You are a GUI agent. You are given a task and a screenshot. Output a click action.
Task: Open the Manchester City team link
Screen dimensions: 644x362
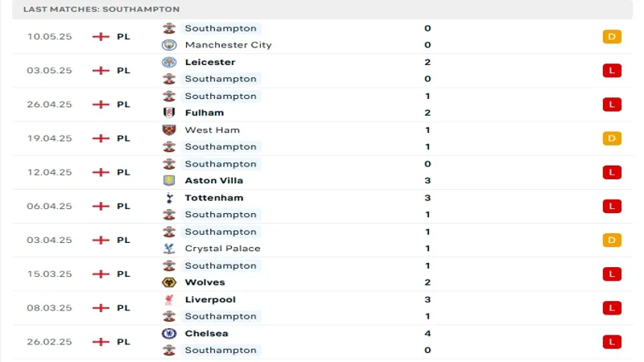(228, 45)
